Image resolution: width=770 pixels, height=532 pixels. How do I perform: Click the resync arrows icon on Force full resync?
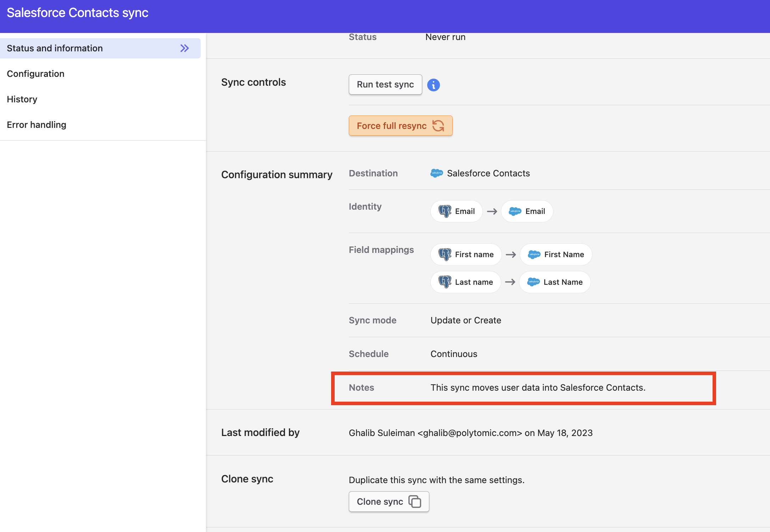point(438,126)
